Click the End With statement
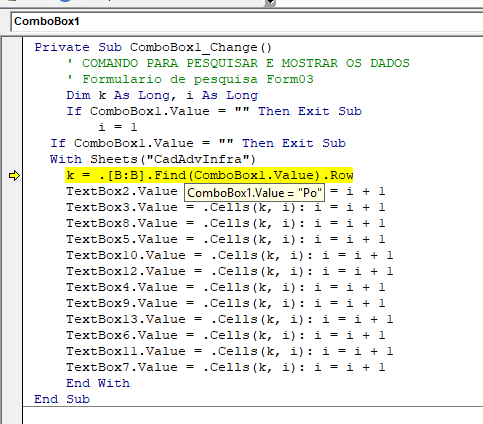The width and height of the screenshot is (483, 424). coord(98,383)
